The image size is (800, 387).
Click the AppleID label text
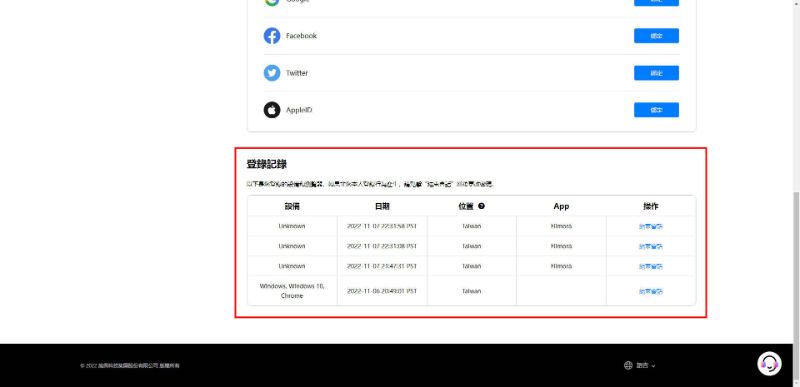299,110
